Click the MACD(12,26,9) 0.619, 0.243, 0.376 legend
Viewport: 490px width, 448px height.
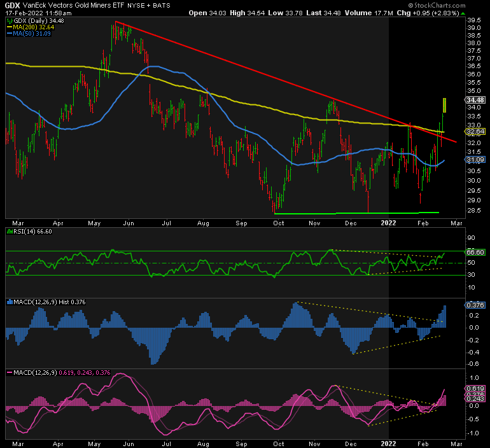pos(62,373)
